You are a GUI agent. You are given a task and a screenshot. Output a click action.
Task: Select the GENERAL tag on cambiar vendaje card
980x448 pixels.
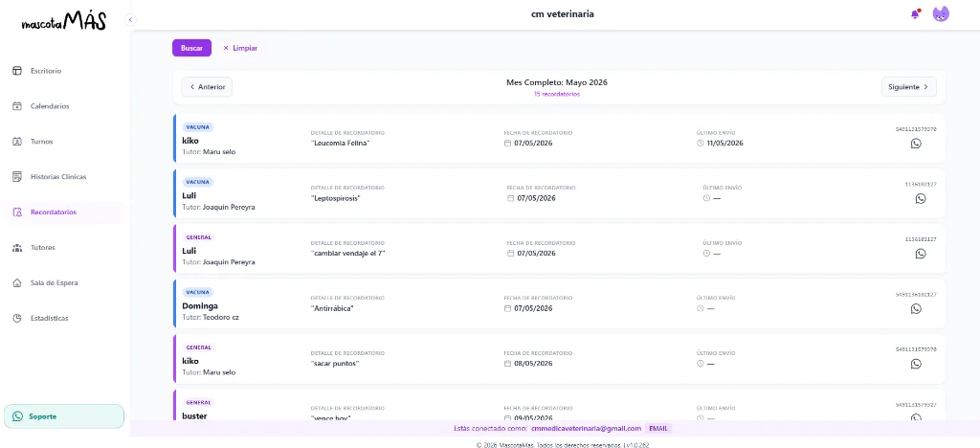(x=199, y=237)
